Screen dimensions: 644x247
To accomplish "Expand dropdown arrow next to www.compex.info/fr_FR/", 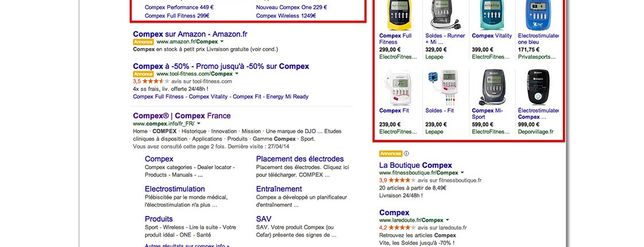I will pyautogui.click(x=198, y=123).
